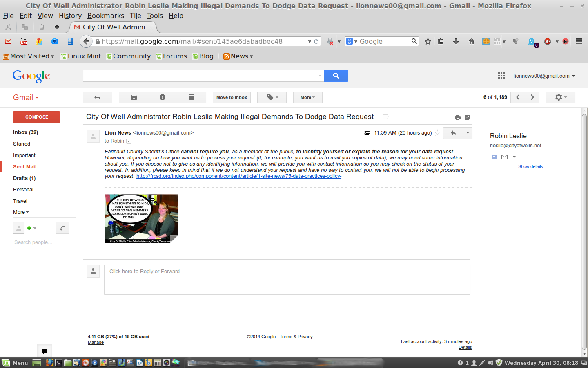Click Show details for Robin Leslie
Image resolution: width=588 pixels, height=368 pixels.
coord(530,166)
